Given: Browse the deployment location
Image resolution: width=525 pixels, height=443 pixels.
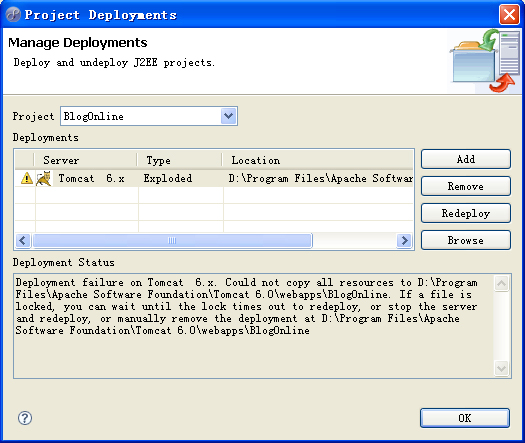Looking at the screenshot, I should coord(466,240).
